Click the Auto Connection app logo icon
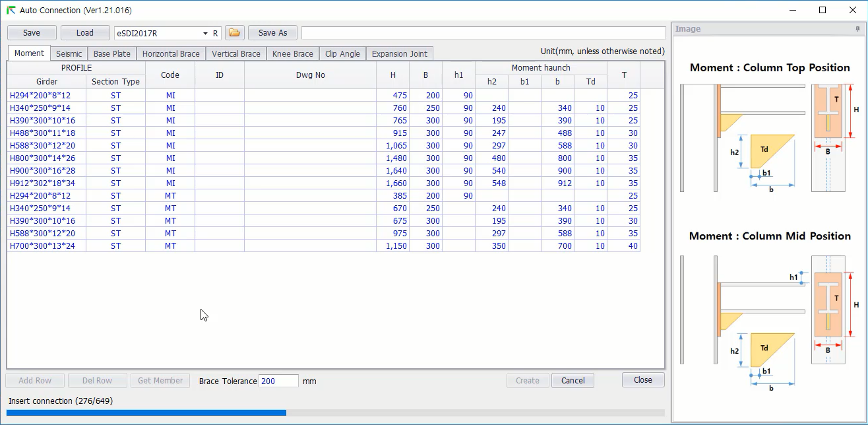 [x=11, y=11]
